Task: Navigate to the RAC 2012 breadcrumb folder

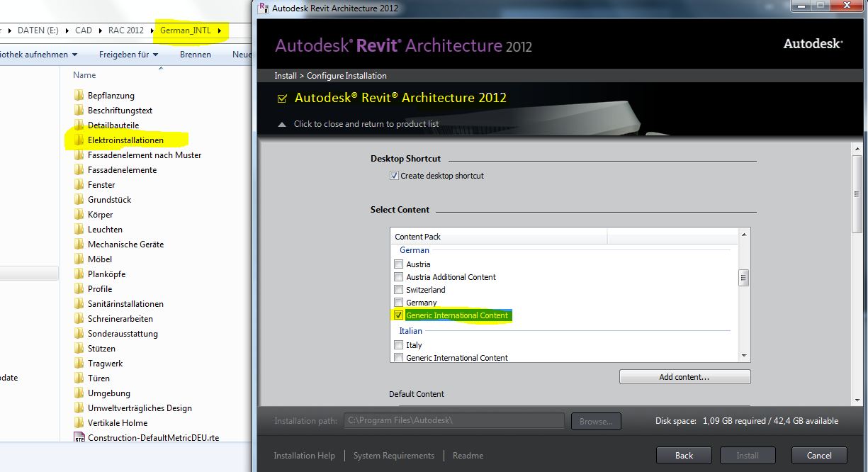Action: coord(126,30)
